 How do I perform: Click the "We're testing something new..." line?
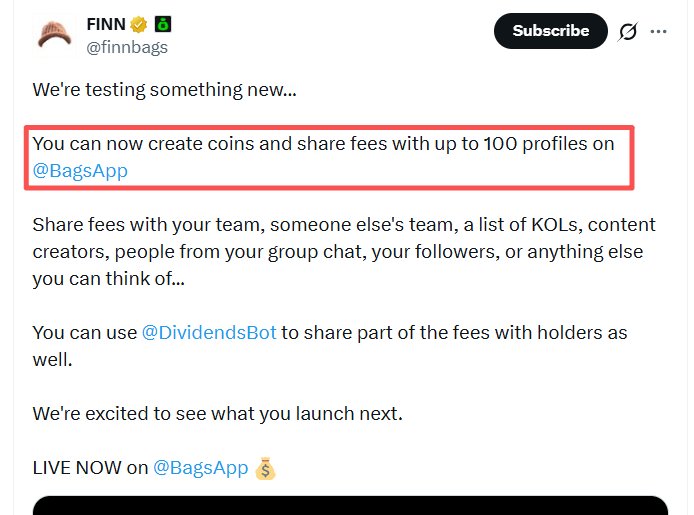(x=165, y=89)
